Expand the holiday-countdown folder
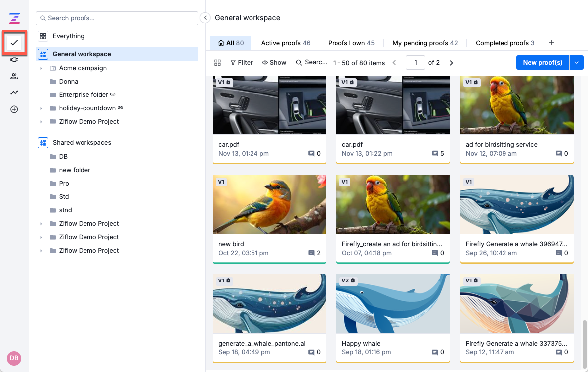 tap(41, 108)
